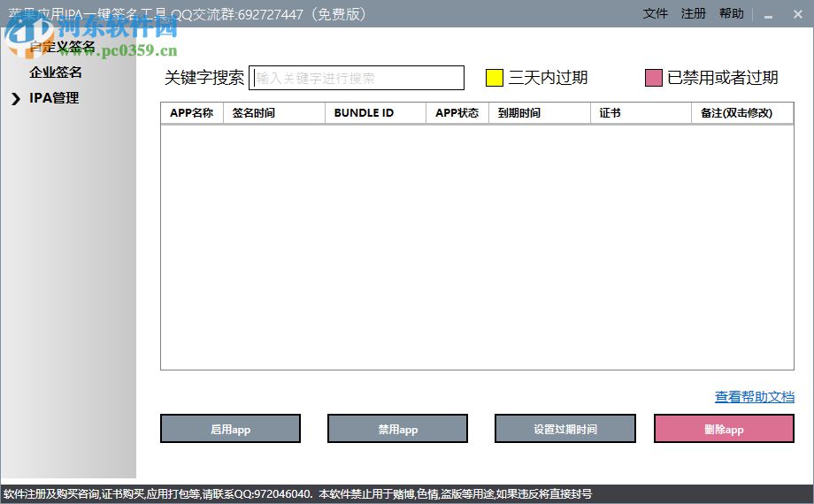Click the 备注(双击修改) column header

pos(742,112)
